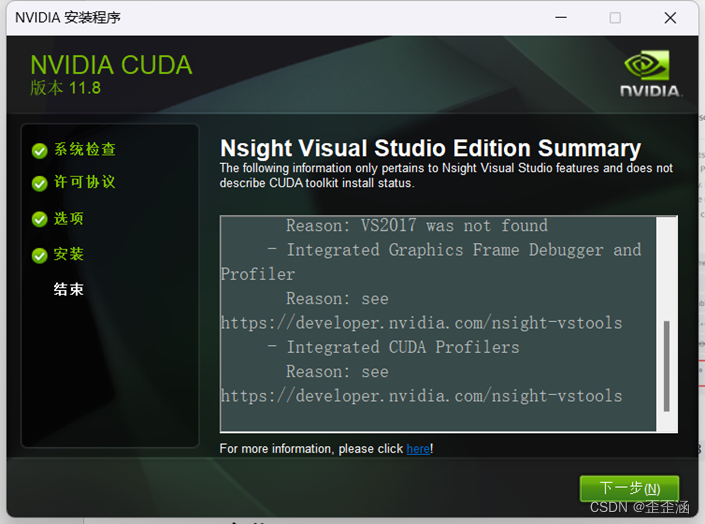The image size is (705, 524).
Task: Click the 版本 11.8 version label
Action: [66, 88]
